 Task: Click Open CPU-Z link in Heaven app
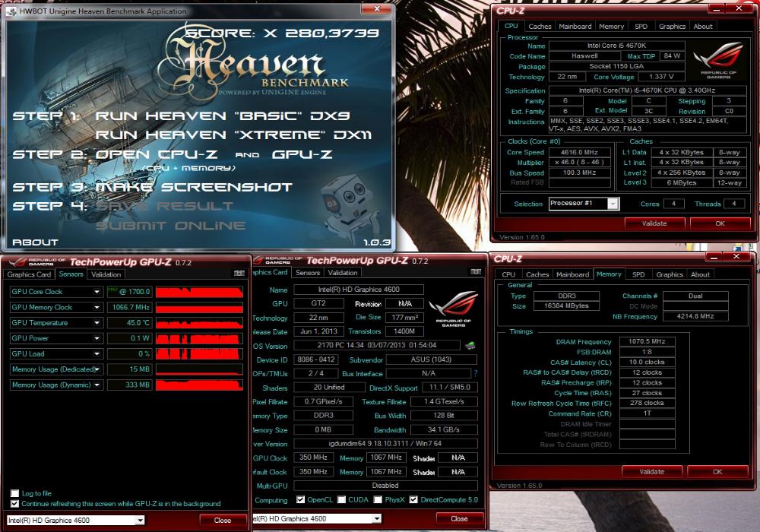pyautogui.click(x=156, y=154)
